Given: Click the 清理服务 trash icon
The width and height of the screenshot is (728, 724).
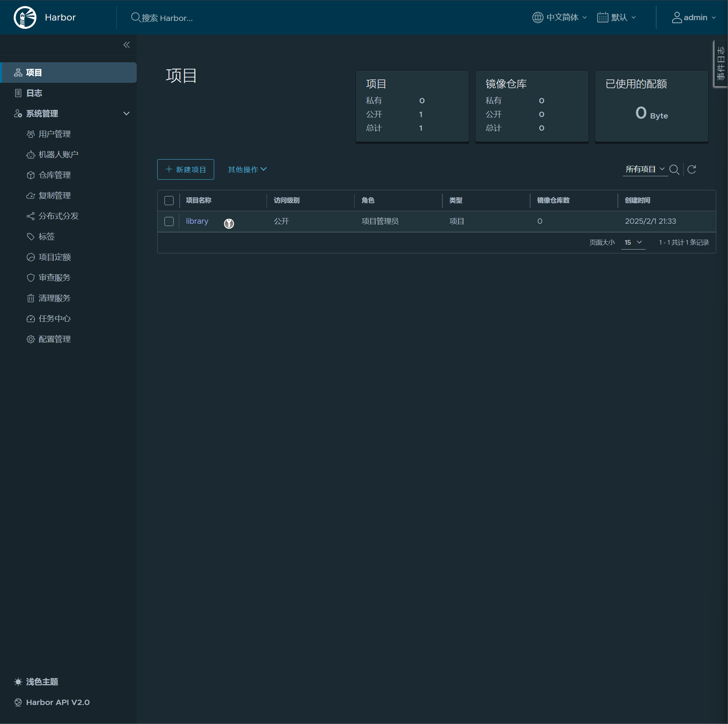Looking at the screenshot, I should 31,298.
